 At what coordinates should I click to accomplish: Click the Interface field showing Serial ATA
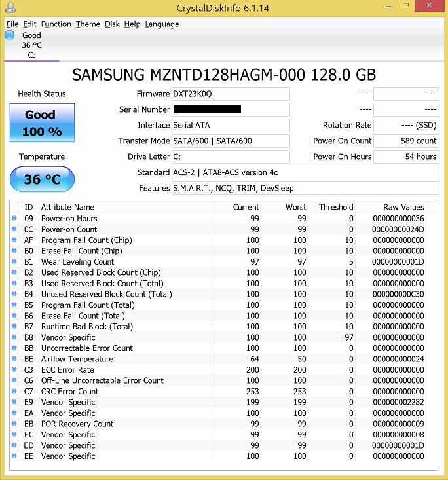[231, 125]
